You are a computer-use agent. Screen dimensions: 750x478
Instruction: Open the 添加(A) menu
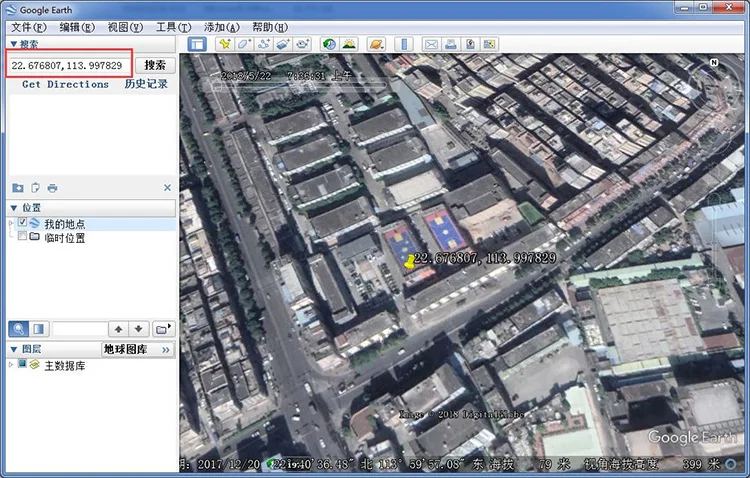click(221, 27)
